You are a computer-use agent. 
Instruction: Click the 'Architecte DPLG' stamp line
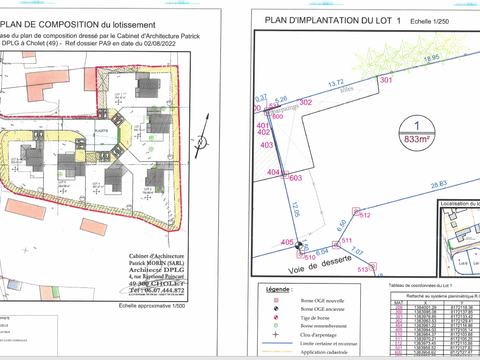coord(156,270)
